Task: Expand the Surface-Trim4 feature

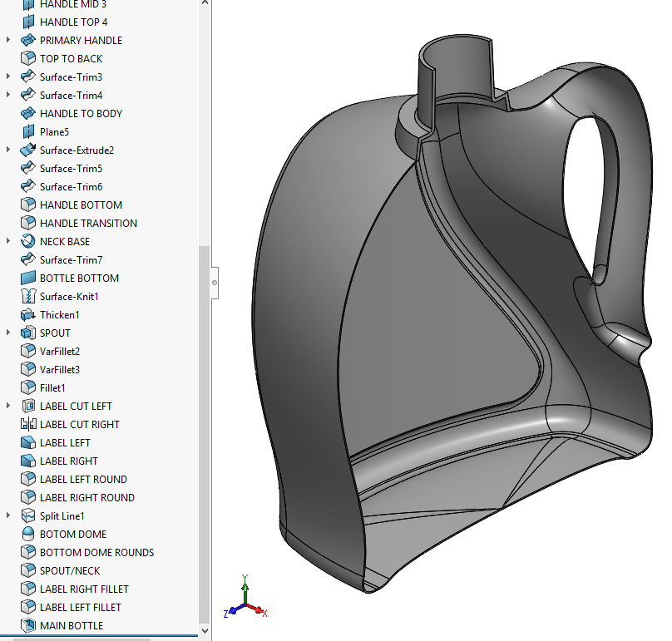Action: point(8,95)
